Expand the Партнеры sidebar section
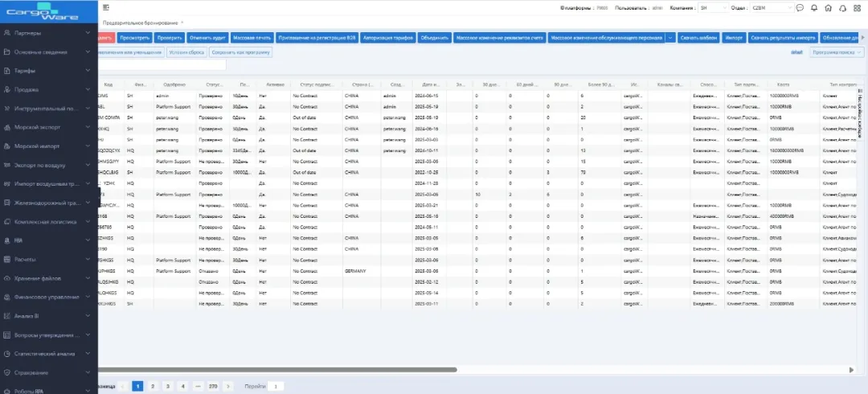 pyautogui.click(x=48, y=34)
